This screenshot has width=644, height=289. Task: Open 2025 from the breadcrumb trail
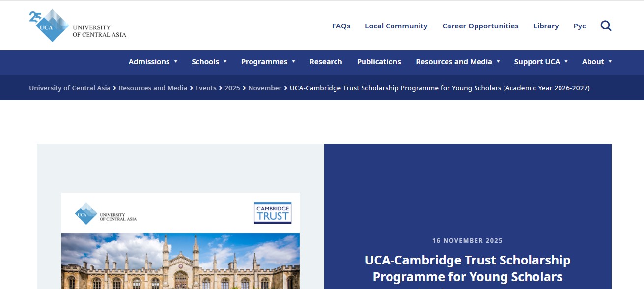pyautogui.click(x=232, y=88)
